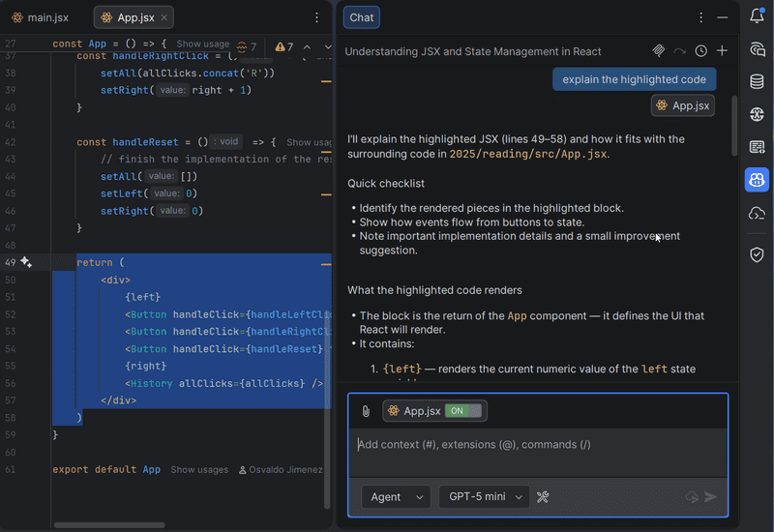Toggle the App.jsx context ON switch

coord(463,411)
